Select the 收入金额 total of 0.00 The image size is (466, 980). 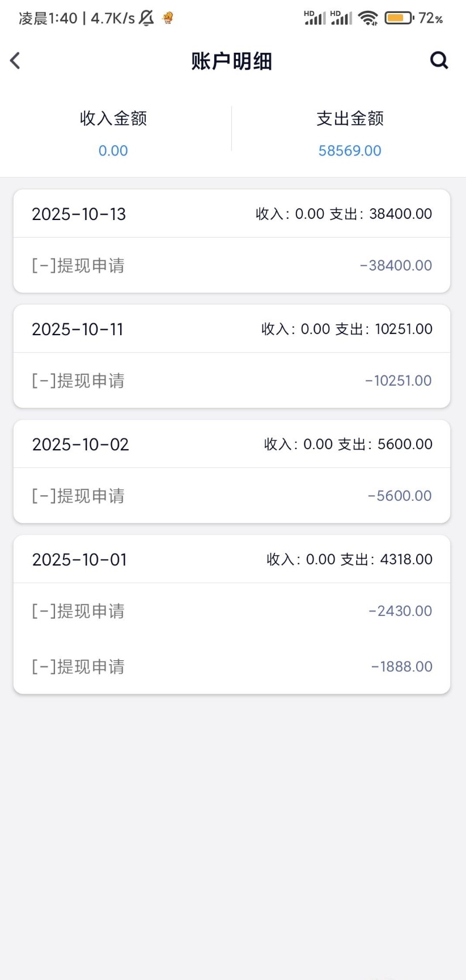click(113, 151)
